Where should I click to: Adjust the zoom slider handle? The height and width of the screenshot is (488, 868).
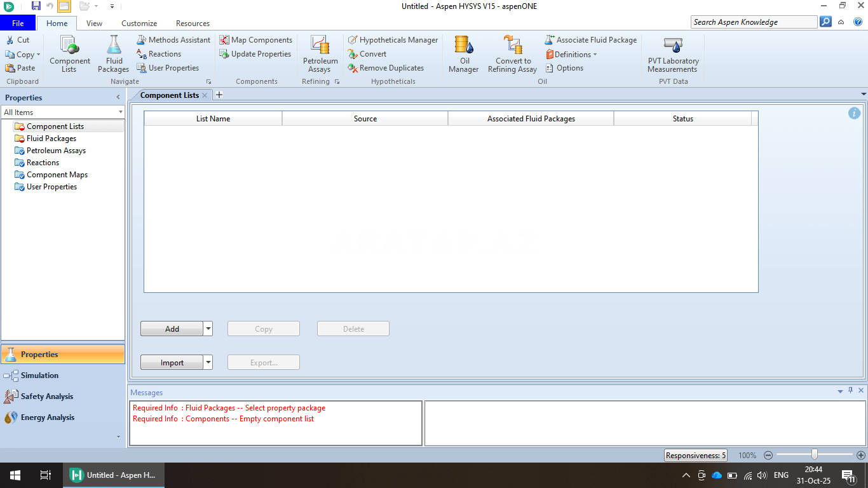(x=814, y=455)
